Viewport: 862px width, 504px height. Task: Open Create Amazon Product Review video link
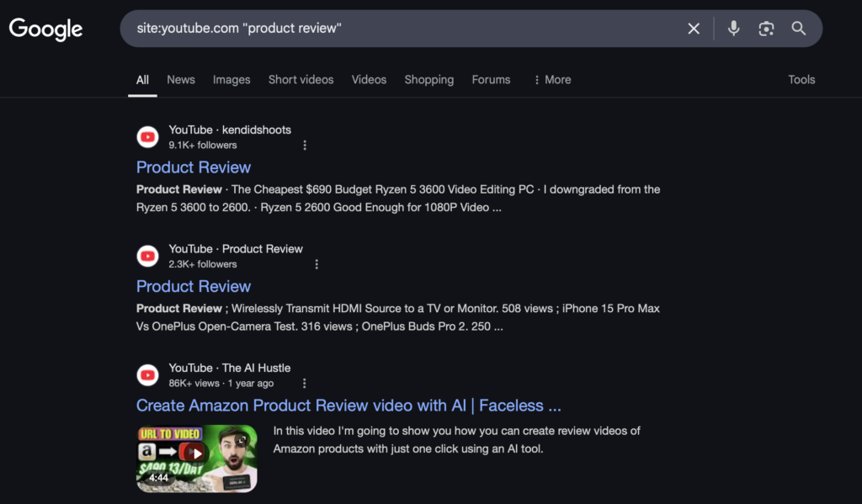(x=349, y=406)
